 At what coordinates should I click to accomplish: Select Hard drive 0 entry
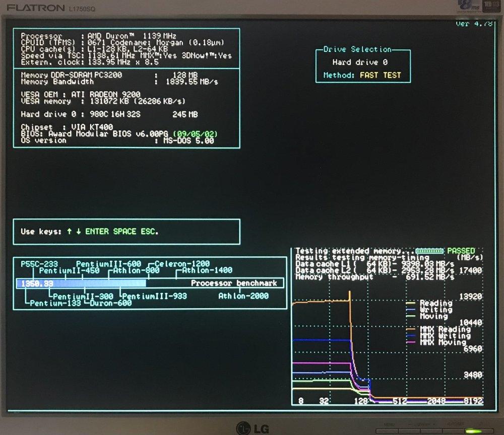(362, 62)
